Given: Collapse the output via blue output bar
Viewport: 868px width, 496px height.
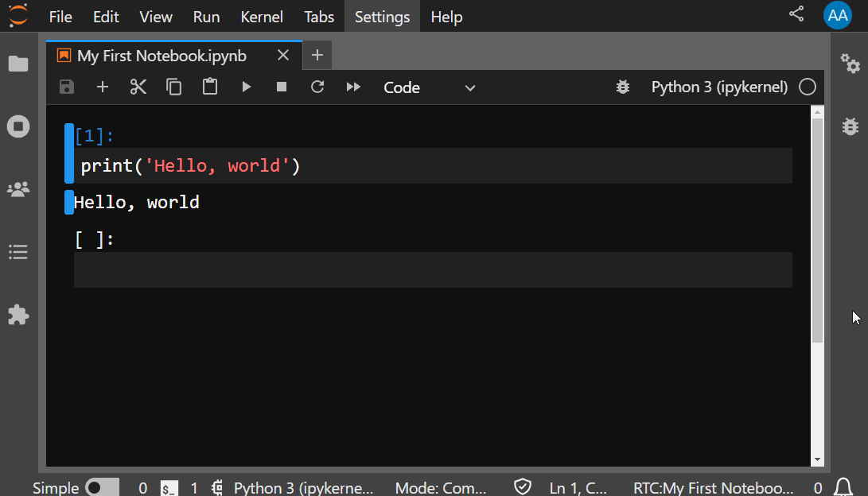Looking at the screenshot, I should click(68, 203).
